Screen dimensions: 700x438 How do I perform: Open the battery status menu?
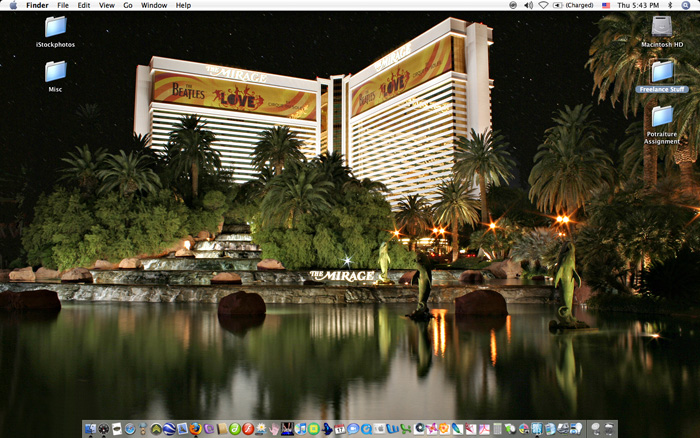(573, 5)
